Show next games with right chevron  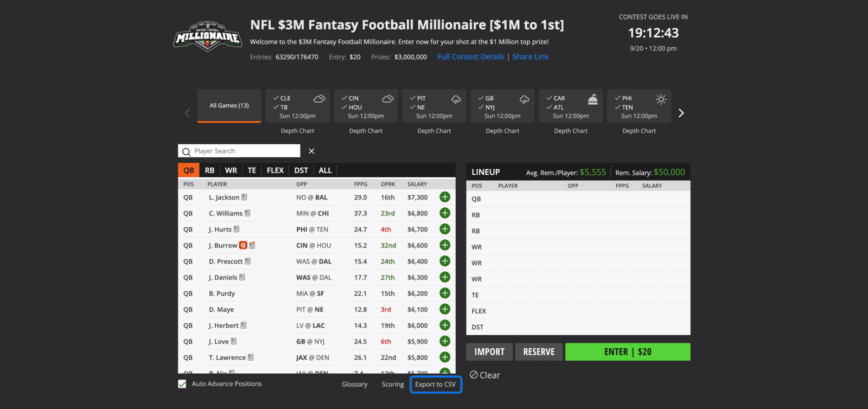pos(681,113)
